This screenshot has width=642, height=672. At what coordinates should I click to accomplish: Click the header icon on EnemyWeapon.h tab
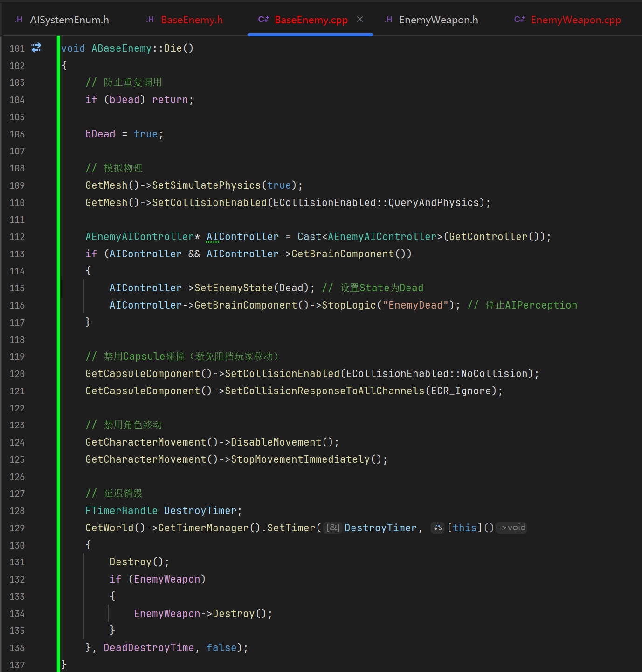[x=388, y=20]
